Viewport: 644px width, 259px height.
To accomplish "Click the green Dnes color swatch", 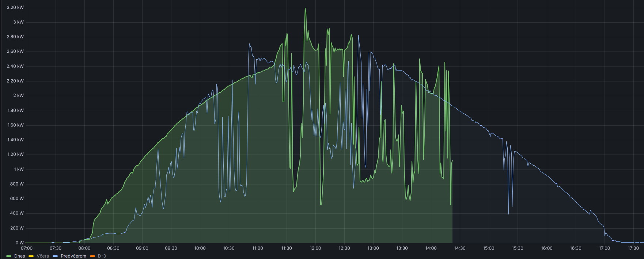I will (9, 256).
